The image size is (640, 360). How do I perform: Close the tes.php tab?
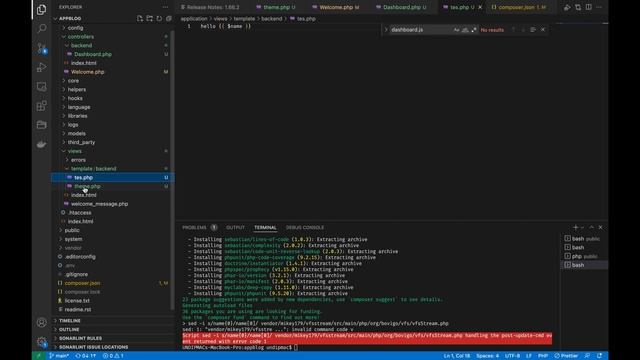[480, 7]
